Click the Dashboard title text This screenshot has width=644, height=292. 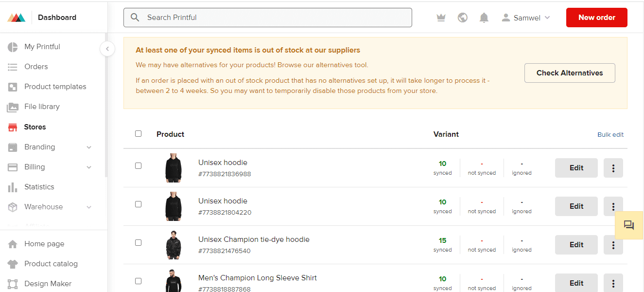[57, 18]
